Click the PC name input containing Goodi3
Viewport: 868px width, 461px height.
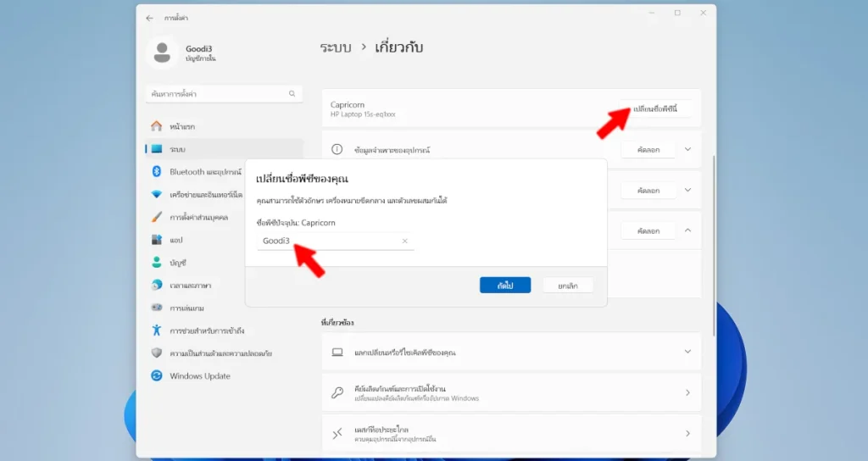[326, 242]
